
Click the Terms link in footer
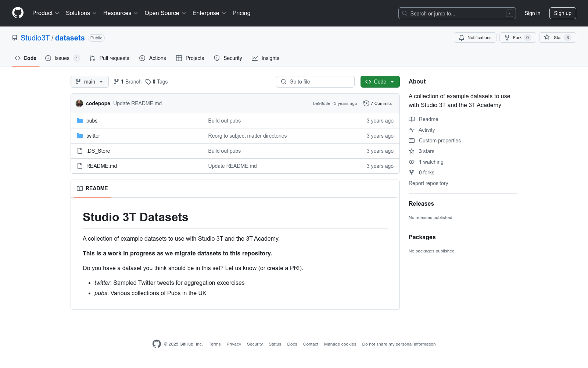click(x=215, y=344)
